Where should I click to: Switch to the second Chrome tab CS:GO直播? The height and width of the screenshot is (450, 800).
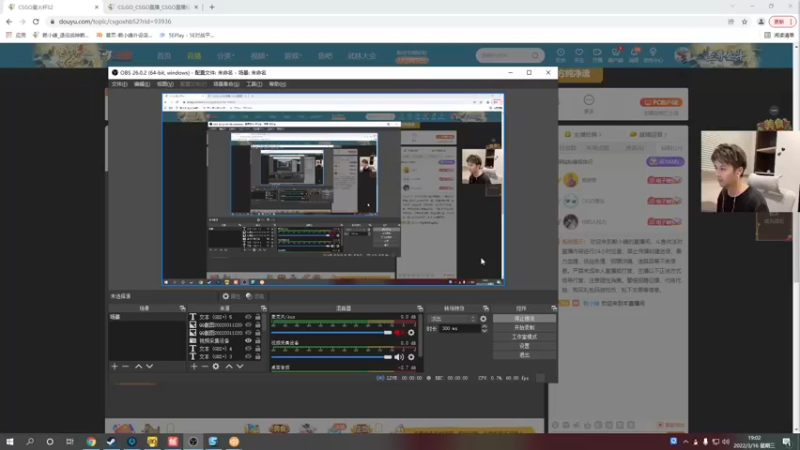pos(153,7)
